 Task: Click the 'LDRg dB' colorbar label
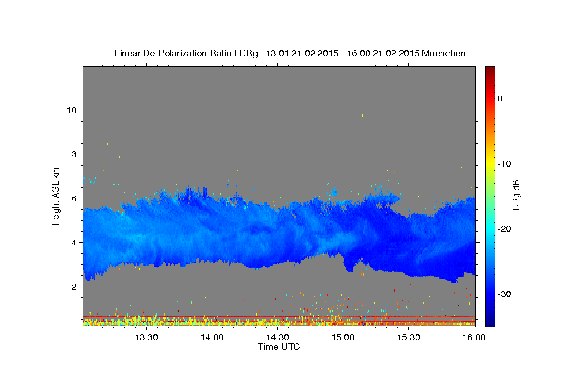click(515, 197)
